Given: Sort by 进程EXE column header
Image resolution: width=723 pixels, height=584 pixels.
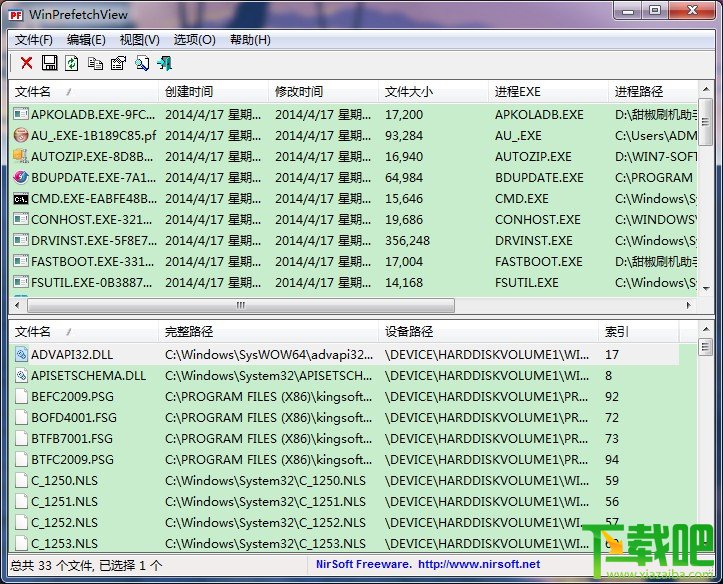Looking at the screenshot, I should tap(549, 91).
